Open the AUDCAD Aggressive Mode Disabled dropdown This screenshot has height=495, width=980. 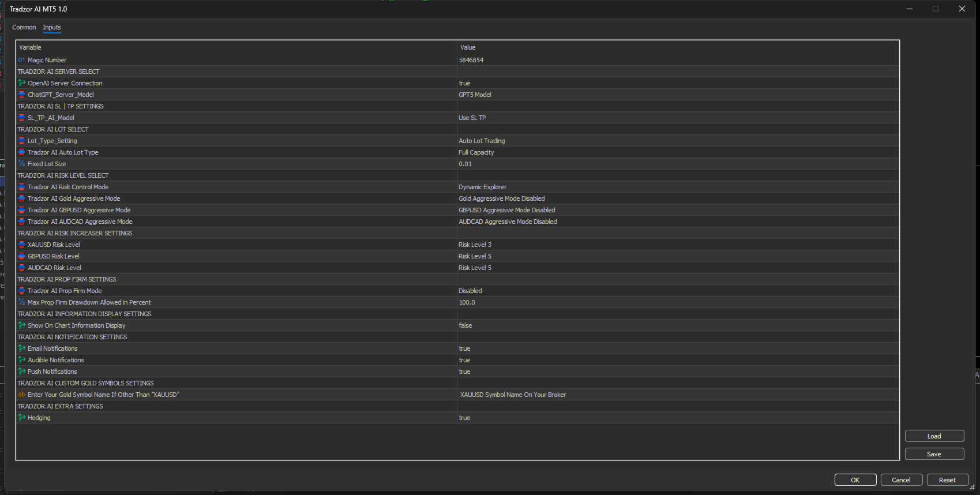tap(678, 222)
